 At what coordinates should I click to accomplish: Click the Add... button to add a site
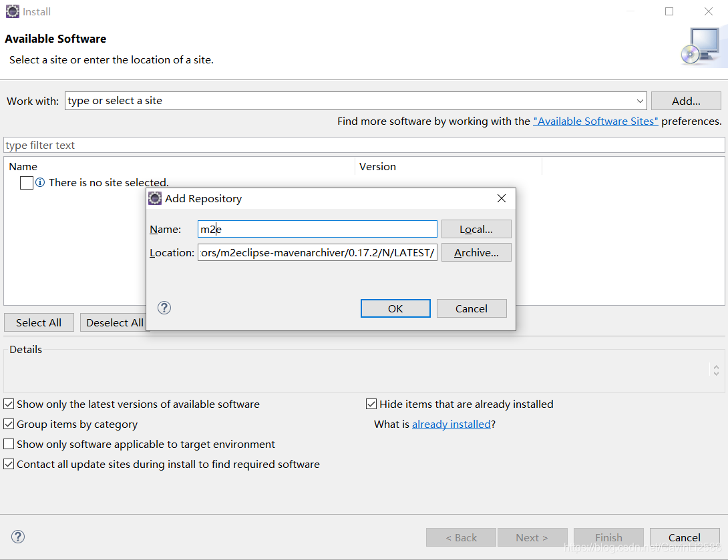[x=686, y=101]
